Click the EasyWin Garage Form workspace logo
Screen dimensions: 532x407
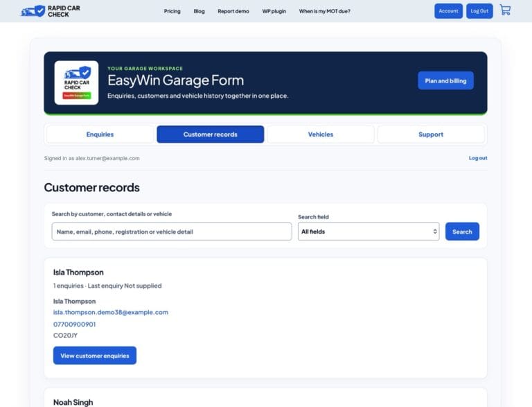[76, 83]
